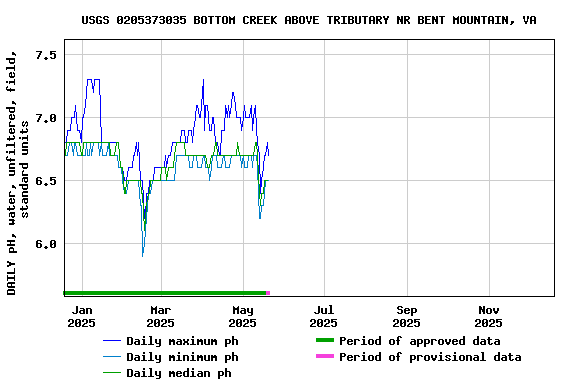Click the 6.5 y-axis label
This screenshot has height=384, width=576.
point(46,181)
